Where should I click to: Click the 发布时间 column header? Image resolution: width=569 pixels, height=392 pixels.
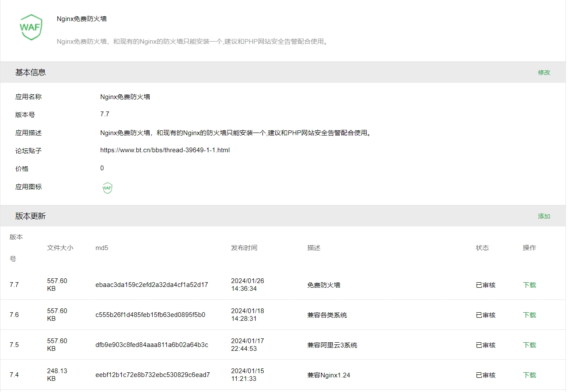tap(244, 248)
